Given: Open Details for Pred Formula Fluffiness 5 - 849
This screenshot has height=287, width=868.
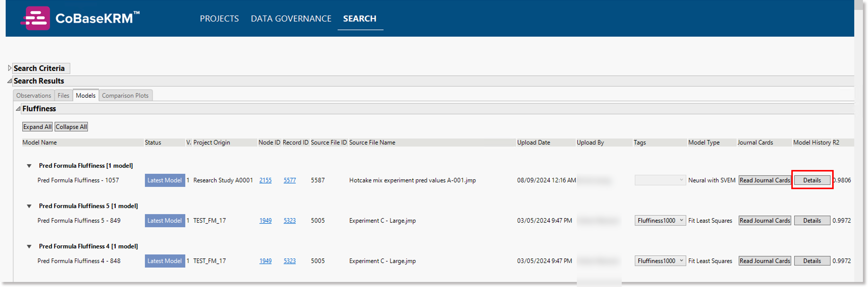Looking at the screenshot, I should (812, 221).
